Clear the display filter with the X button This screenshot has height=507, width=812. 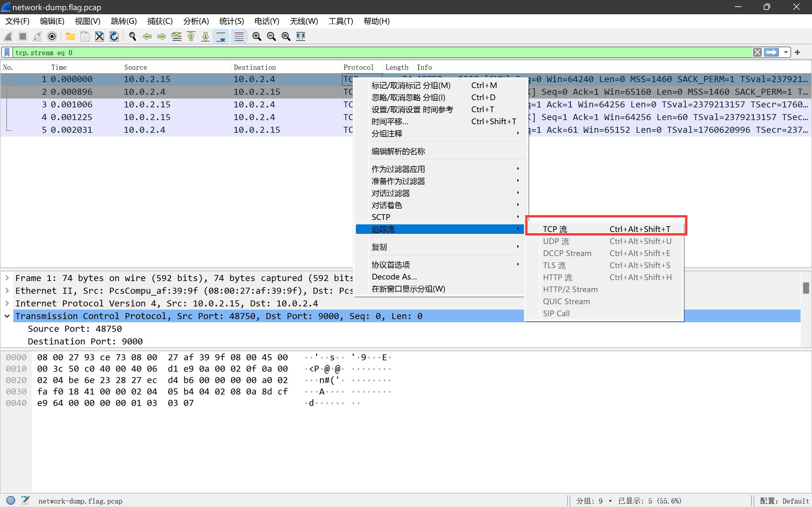[758, 52]
